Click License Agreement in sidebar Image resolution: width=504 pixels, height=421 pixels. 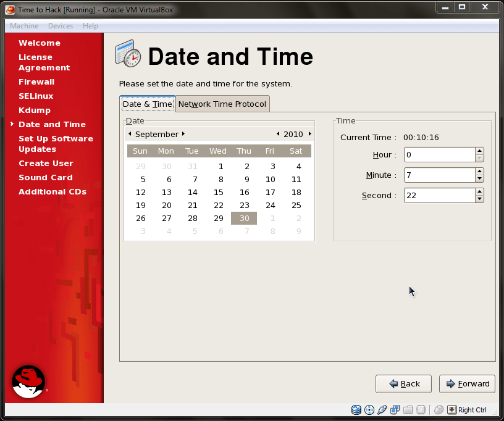[x=44, y=62]
